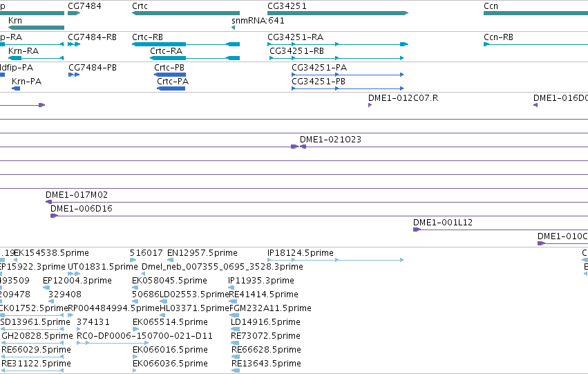Select the RE66628.5prime EST label
Screen dimensions: 588x374
coord(266,350)
